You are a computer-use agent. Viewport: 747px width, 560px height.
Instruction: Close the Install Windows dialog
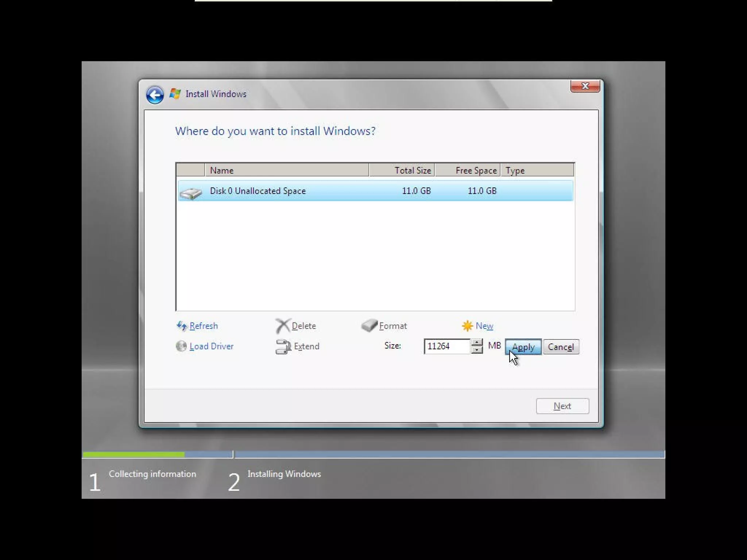585,86
